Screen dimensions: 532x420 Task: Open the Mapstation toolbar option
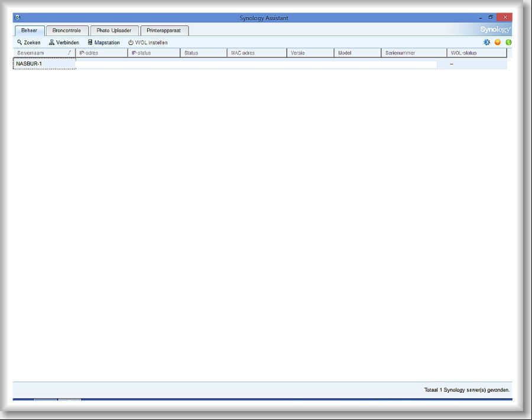[x=103, y=43]
